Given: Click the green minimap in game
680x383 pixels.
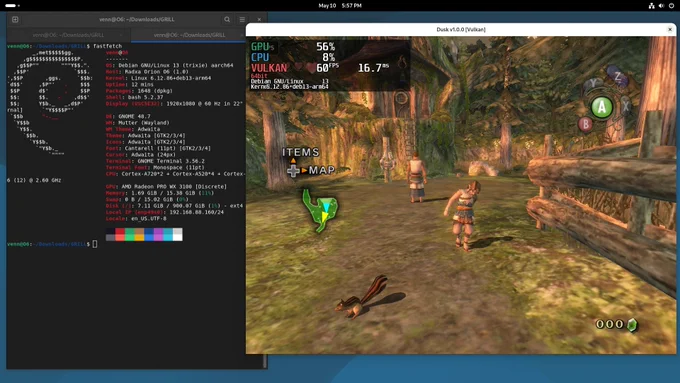Looking at the screenshot, I should coord(320,210).
